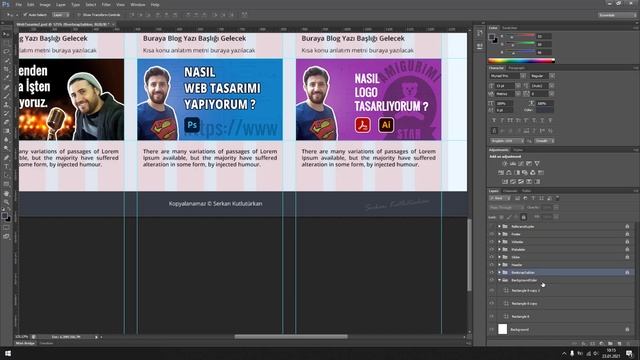Enable Show Transform Controls checkbox
This screenshot has height=360, width=640.
79,15
